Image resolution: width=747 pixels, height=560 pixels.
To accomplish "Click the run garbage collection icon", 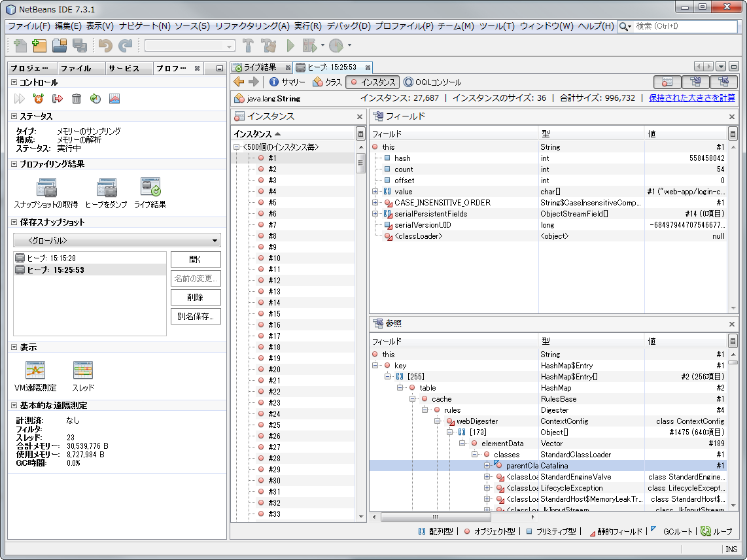I will coord(96,99).
